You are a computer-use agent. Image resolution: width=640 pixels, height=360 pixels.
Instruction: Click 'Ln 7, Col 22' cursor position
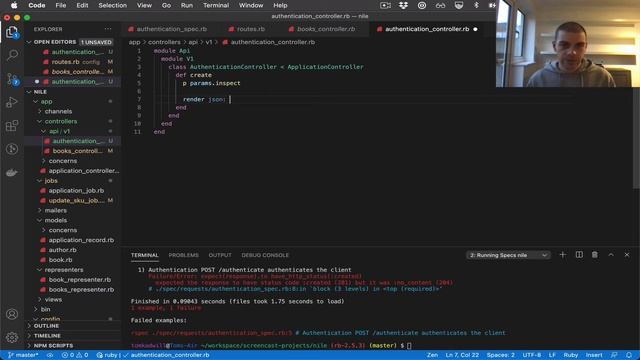coord(462,355)
